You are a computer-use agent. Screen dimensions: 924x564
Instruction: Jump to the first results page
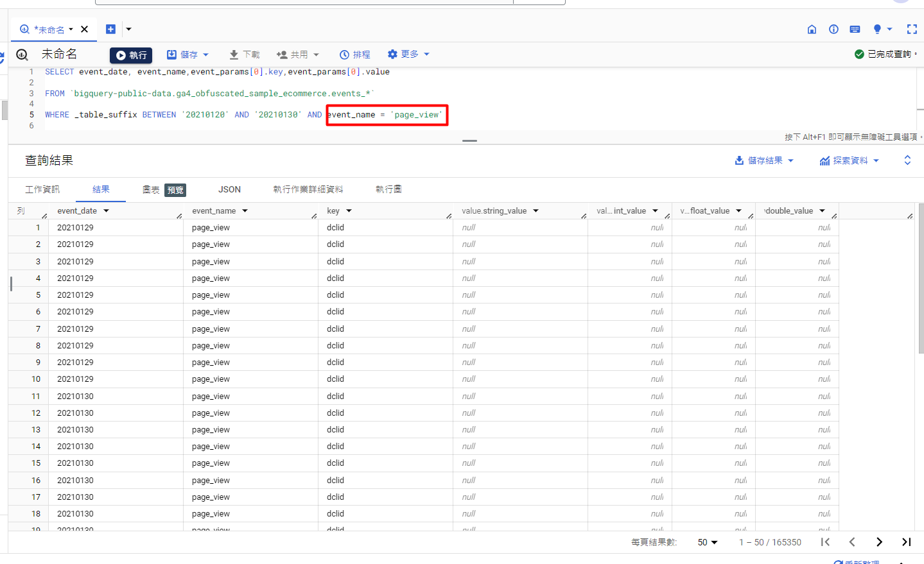[826, 542]
